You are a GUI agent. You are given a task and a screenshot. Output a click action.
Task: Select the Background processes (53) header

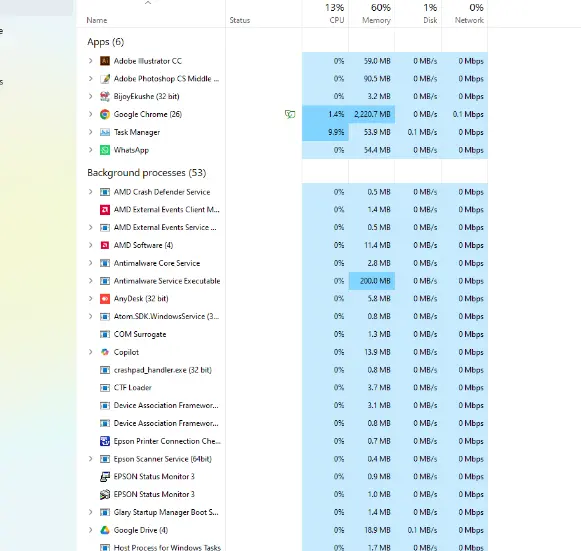147,173
